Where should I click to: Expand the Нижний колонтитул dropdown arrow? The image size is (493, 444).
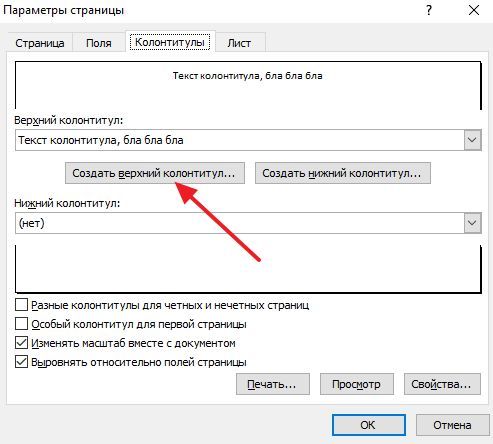coord(472,223)
